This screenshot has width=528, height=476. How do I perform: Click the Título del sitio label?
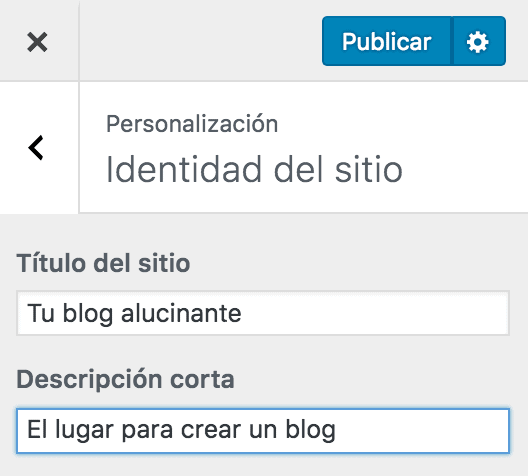click(103, 263)
